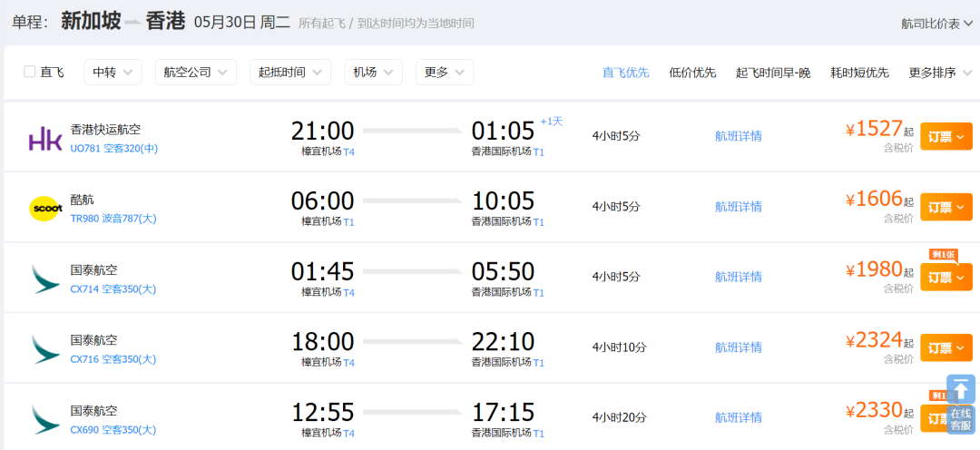Open the 航司比价表 comparison dropdown

[936, 24]
